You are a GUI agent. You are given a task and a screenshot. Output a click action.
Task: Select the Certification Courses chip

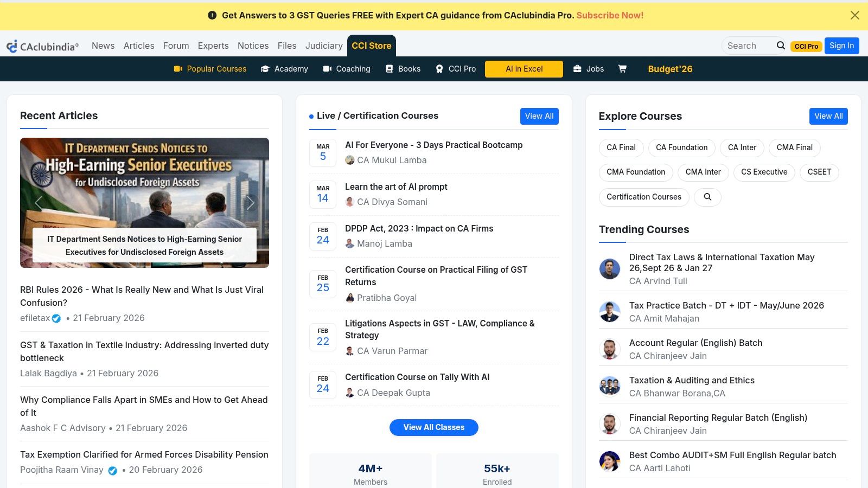[x=644, y=197]
